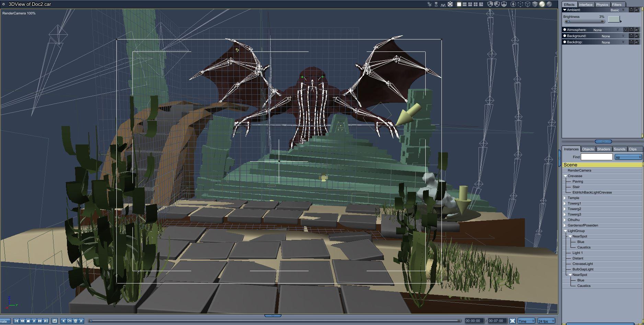Switch viewport to single-pane layout

pyautogui.click(x=459, y=4)
